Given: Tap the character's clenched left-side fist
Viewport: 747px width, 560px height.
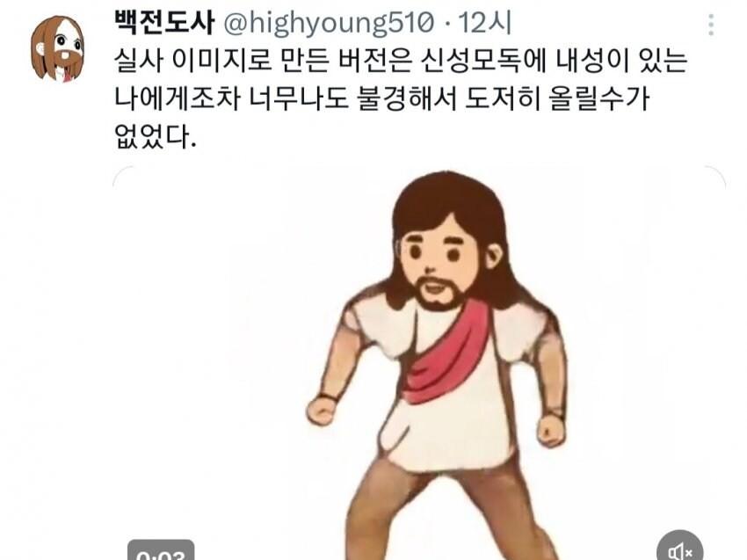Looking at the screenshot, I should [323, 411].
